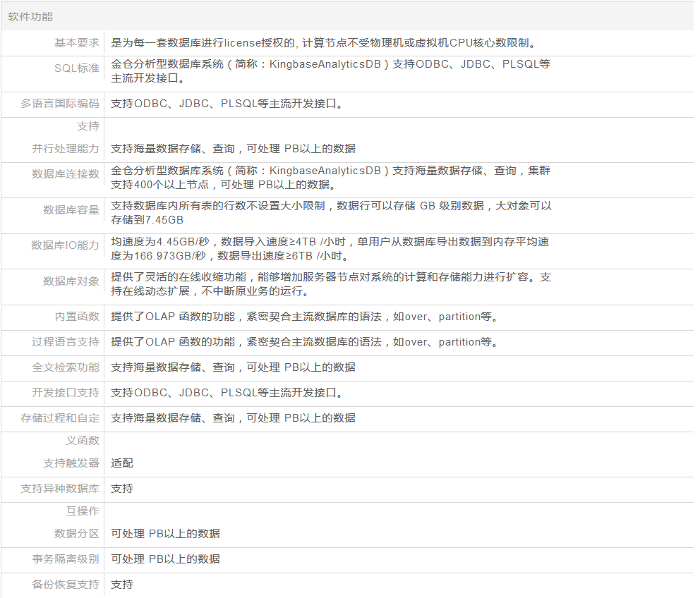Screen dimensions: 700x598
Task: Click the 支持 value beside 支持异种数据库
Action: [x=122, y=489]
